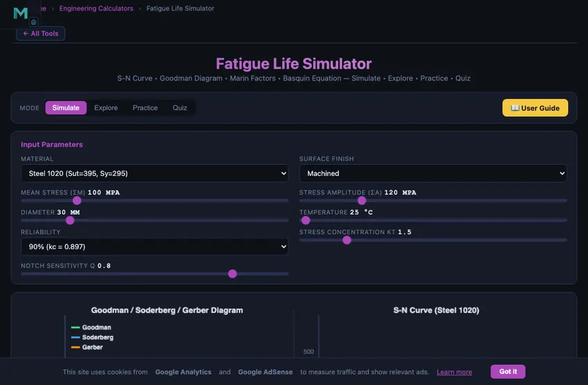Click the Fatigue Life Simulator heading
The width and height of the screenshot is (588, 385).
click(x=293, y=64)
